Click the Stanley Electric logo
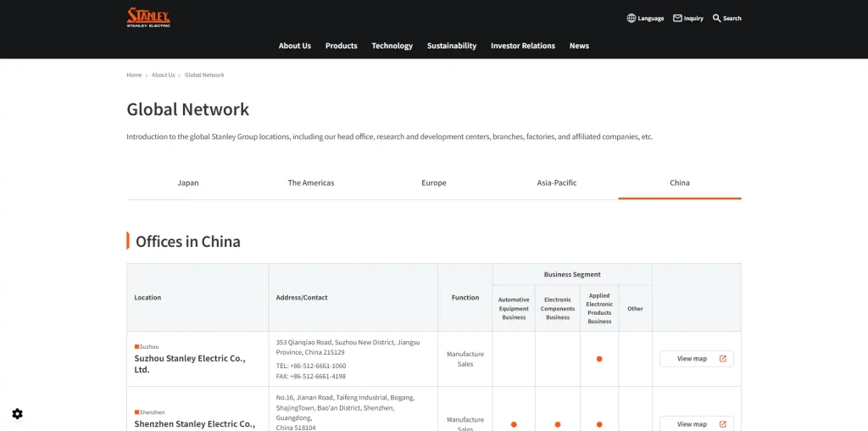The height and width of the screenshot is (431, 868). (x=148, y=17)
